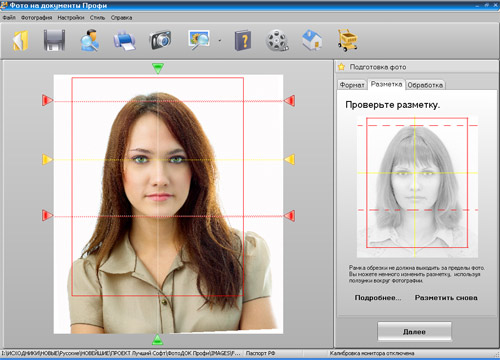500x360 pixels.
Task: Click the camera icon in toolbar
Action: tap(161, 41)
